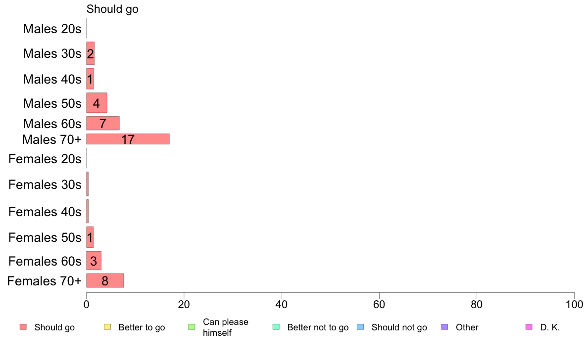Screen dimensions: 588x364
Task: Click the Males 20s axis label
Action: [x=52, y=29]
